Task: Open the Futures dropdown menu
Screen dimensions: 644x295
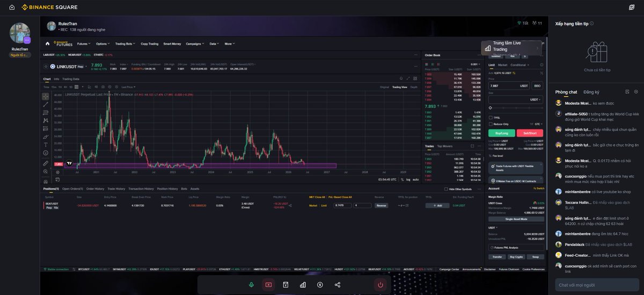Action: click(83, 43)
